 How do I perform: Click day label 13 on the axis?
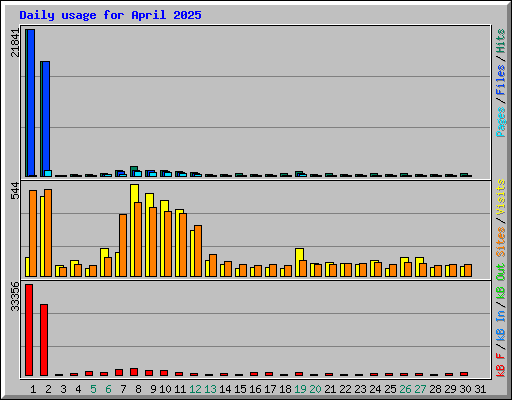pos(210,389)
